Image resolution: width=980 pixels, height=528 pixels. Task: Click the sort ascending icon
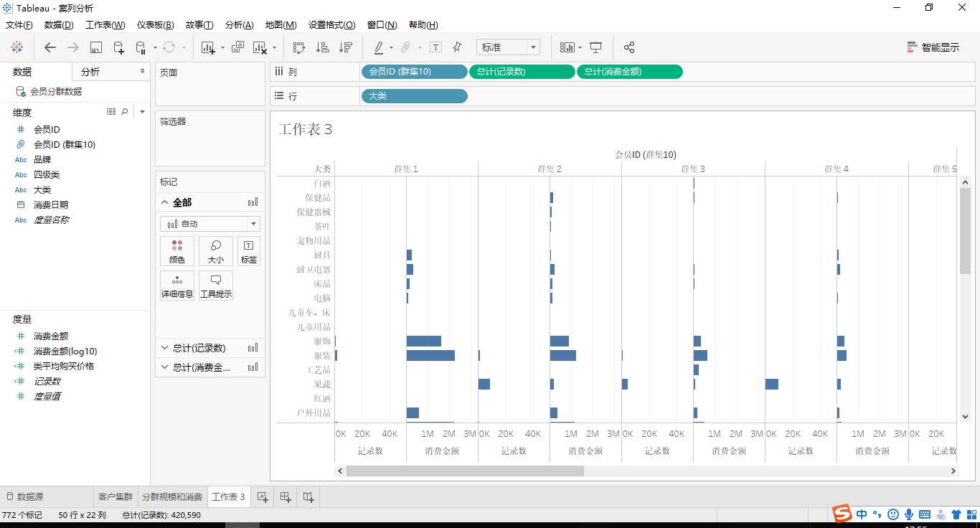click(x=323, y=47)
